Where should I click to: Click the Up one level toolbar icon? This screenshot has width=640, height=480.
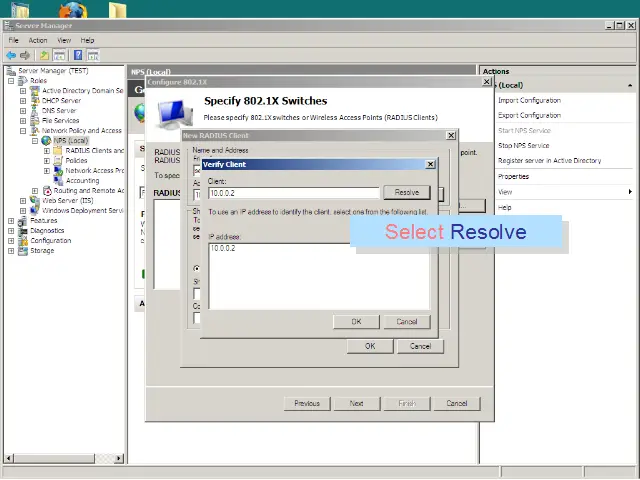pos(44,55)
